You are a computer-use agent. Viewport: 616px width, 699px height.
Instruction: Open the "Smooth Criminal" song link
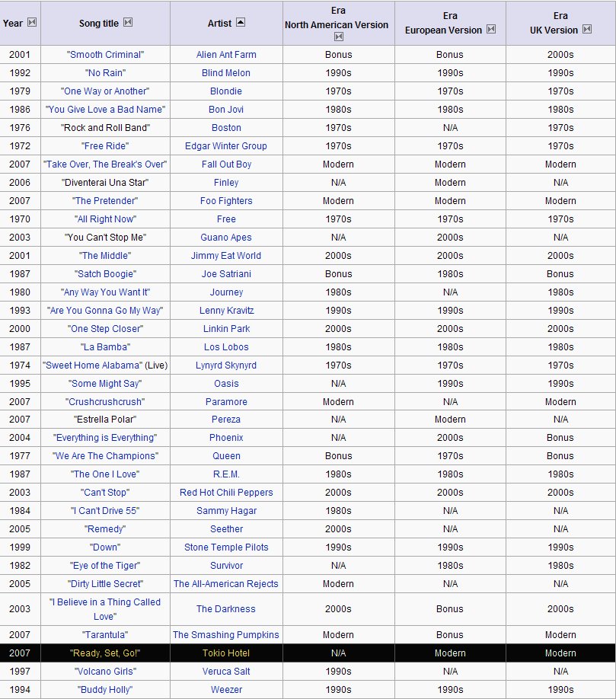pos(105,54)
